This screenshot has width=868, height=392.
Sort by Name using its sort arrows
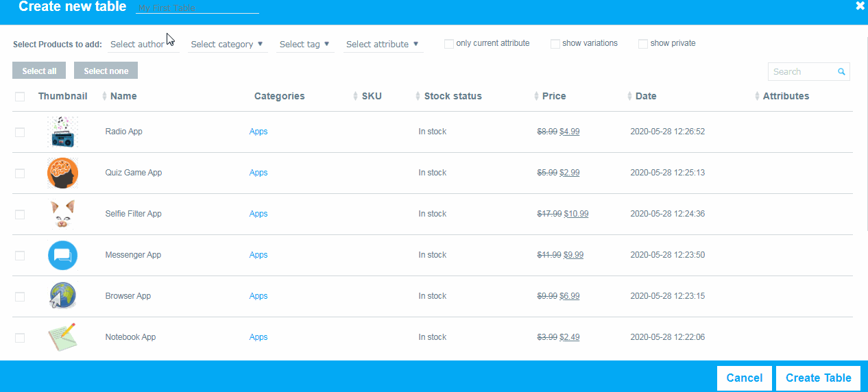point(105,96)
